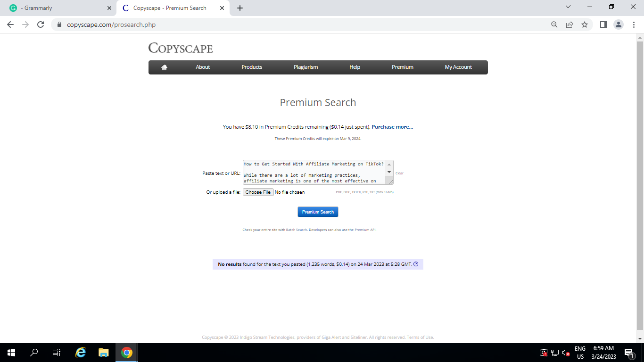
Task: Click the muted volume tray icon
Action: [566, 353]
